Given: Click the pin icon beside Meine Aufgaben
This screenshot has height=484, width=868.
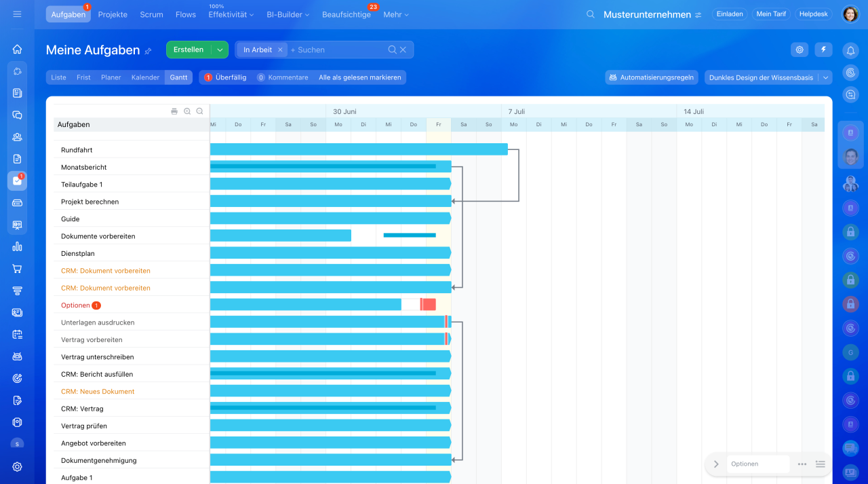Looking at the screenshot, I should tap(148, 51).
